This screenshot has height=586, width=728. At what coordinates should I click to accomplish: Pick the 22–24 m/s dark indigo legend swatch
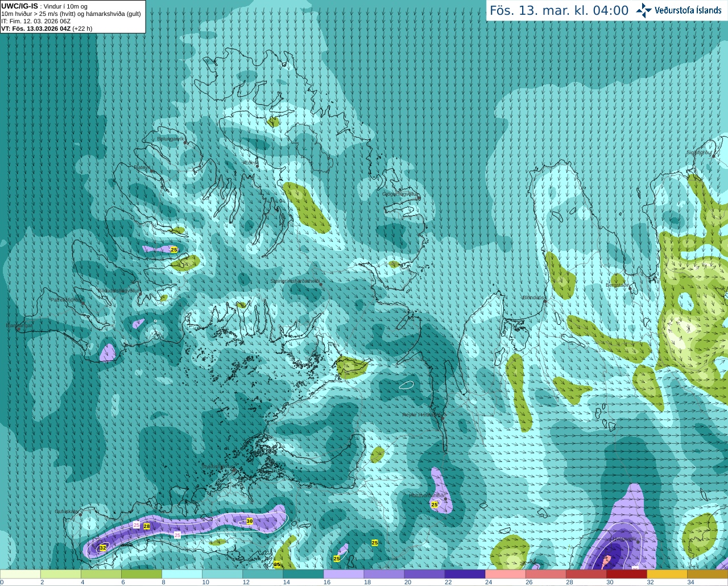click(x=465, y=574)
